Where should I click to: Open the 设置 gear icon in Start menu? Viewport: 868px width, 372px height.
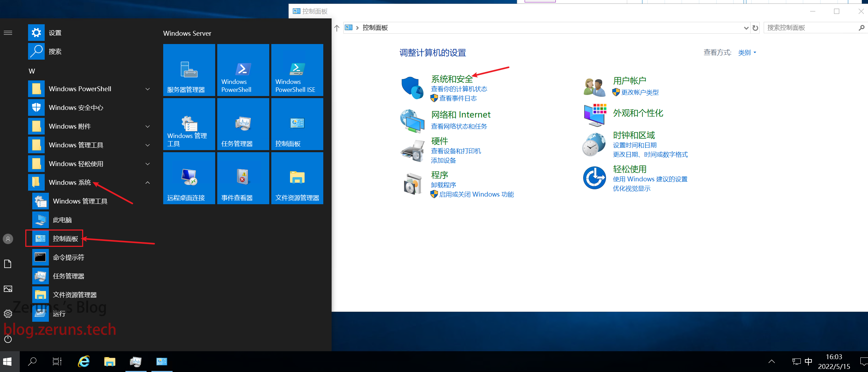36,33
